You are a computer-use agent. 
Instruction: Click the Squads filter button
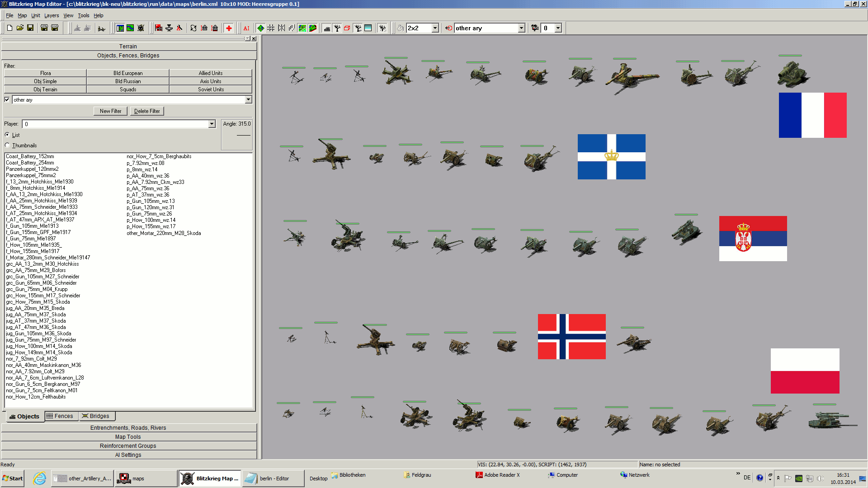click(128, 89)
